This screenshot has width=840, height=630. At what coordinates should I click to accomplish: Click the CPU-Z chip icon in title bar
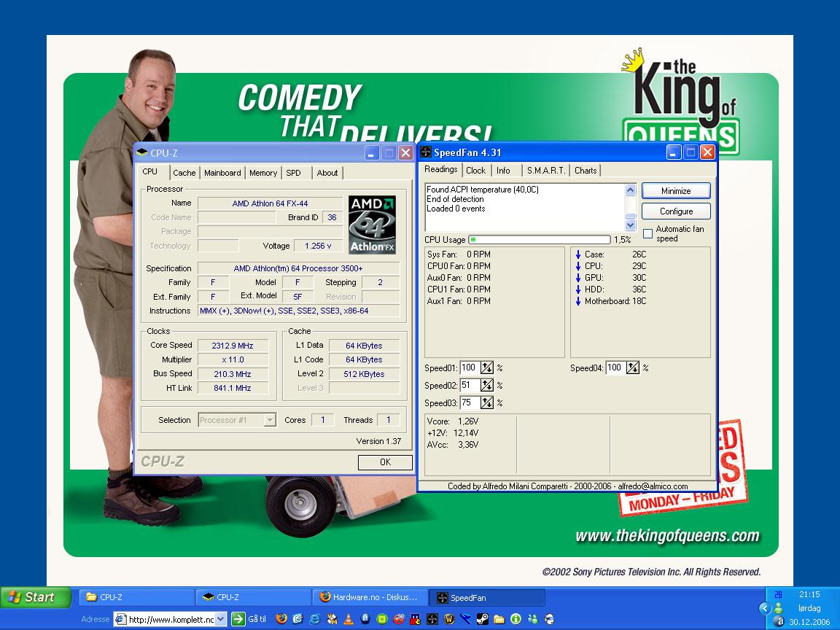point(142,152)
